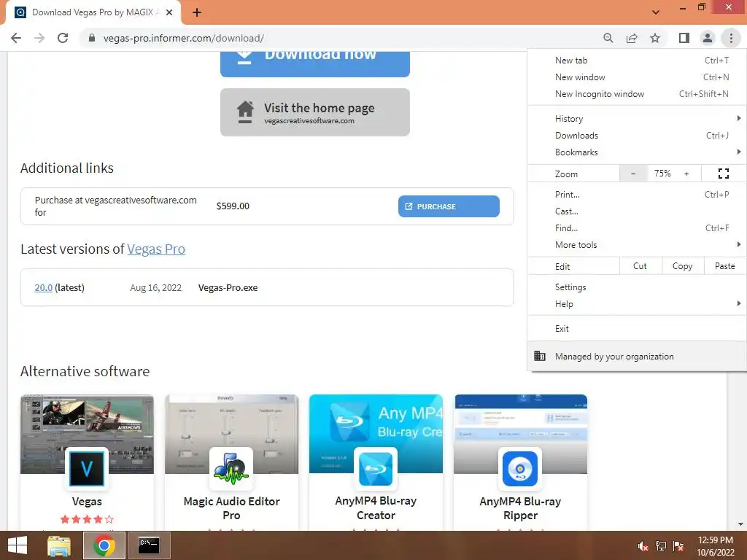Expand the Help submenu

[x=637, y=304]
